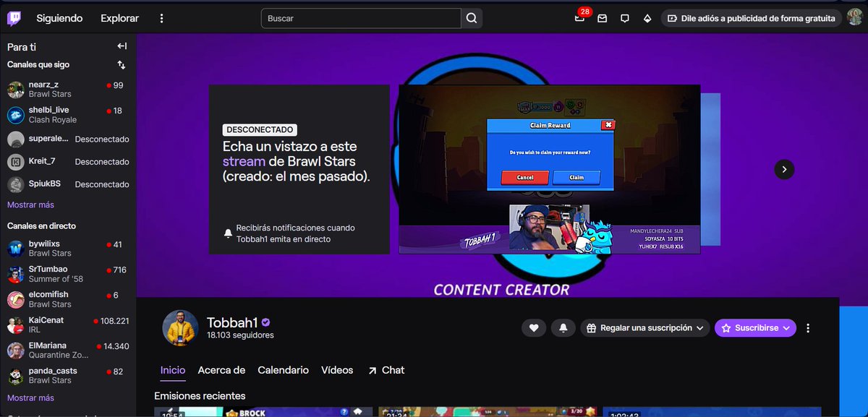This screenshot has width=868, height=417.
Task: Open superale... offline channel row
Action: point(68,139)
